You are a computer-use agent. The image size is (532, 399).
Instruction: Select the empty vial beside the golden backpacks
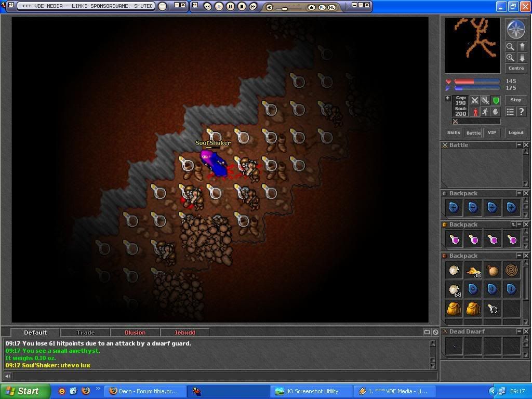coord(493,309)
